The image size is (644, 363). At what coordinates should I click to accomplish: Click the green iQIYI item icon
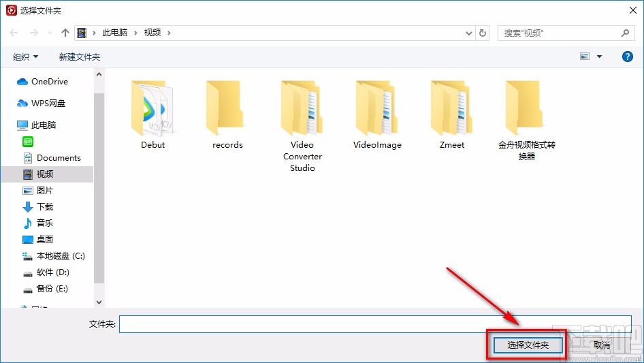point(27,142)
